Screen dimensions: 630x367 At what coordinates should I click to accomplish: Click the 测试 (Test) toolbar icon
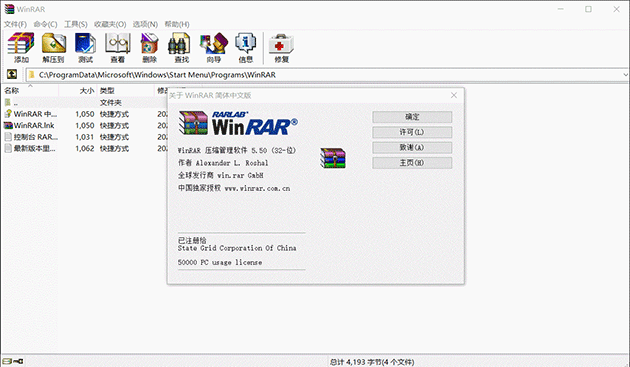tap(85, 43)
